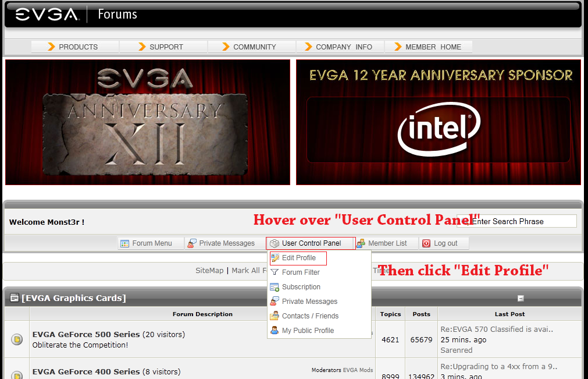Viewport: 588px width, 379px height.
Task: Collapse the EVGA Graphics Cards category
Action: pos(521,298)
